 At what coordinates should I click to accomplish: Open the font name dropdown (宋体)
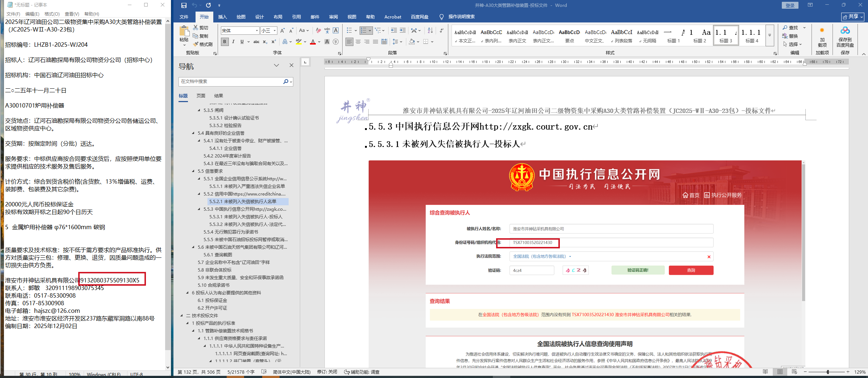(x=257, y=31)
